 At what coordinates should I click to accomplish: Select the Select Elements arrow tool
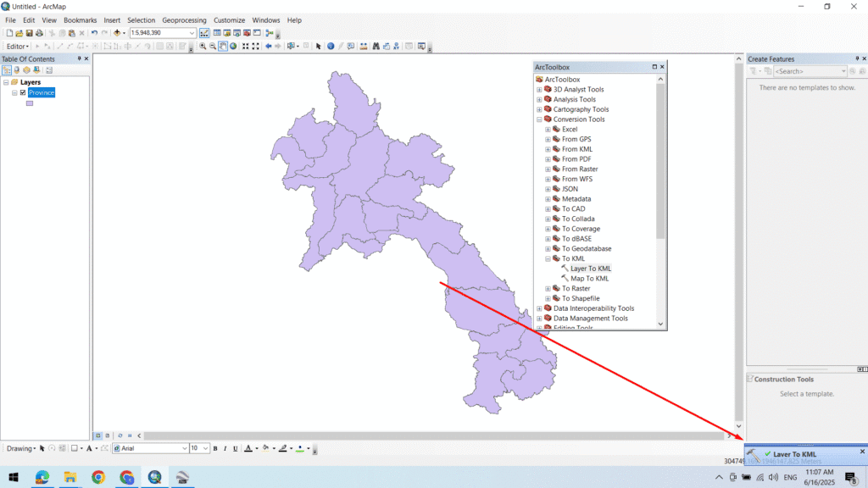[x=319, y=47]
